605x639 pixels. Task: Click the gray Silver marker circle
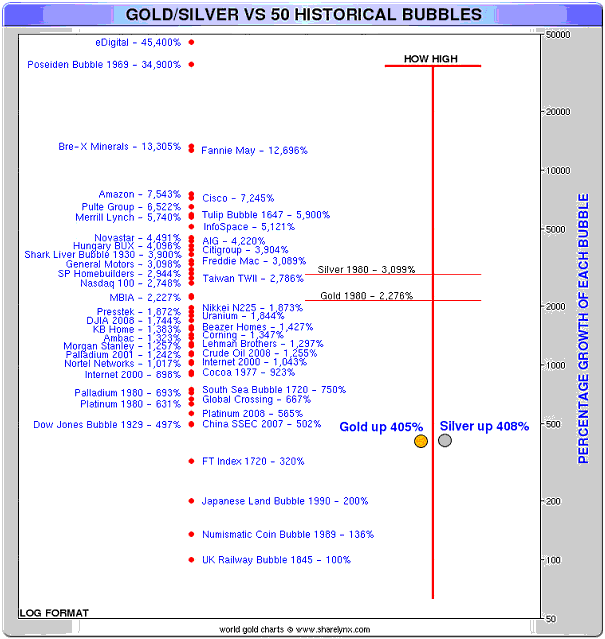point(445,441)
